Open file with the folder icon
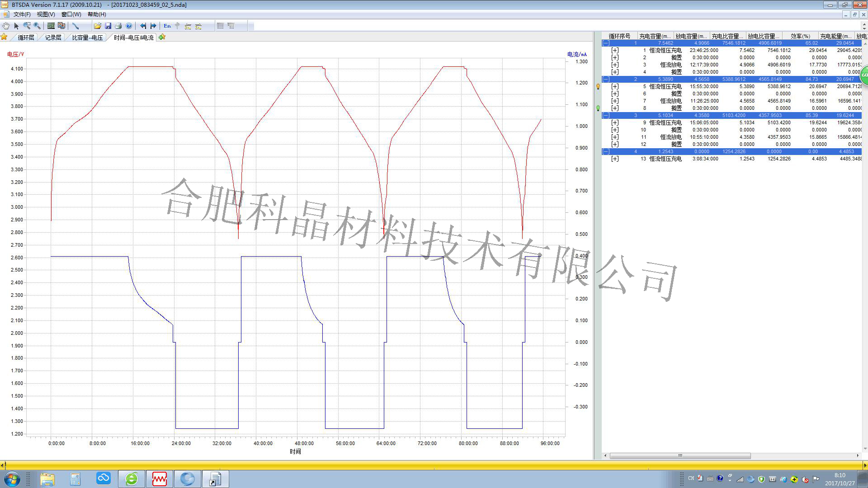The height and width of the screenshot is (488, 868). point(97,26)
